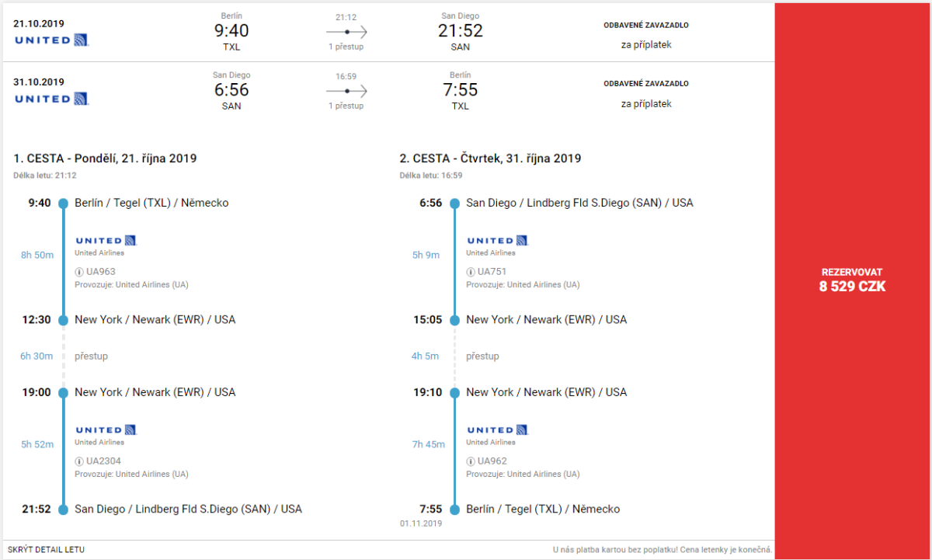Click the outbound 21:12 duration arrow

(x=346, y=32)
